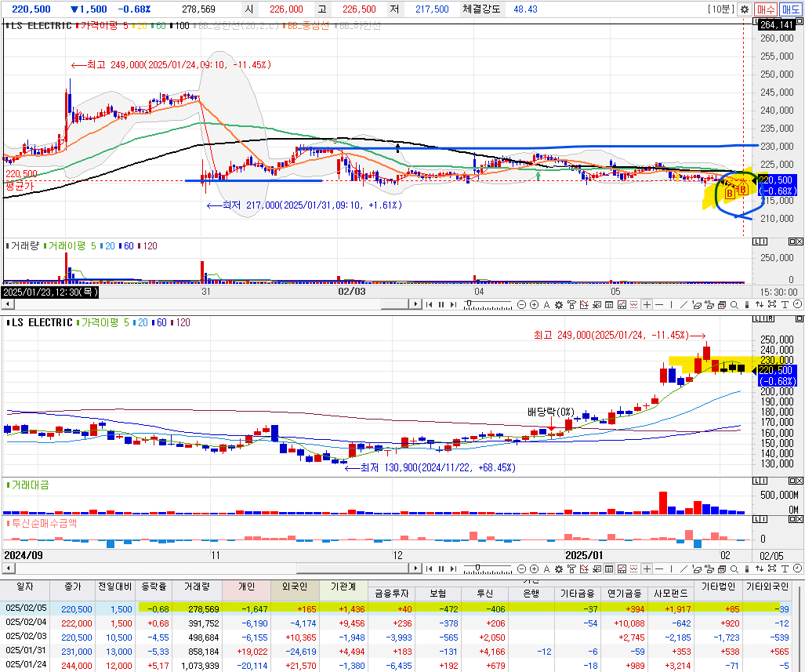This screenshot has width=805, height=672.
Task: Click single eraser icon in upper chart toolbar
Action: point(697,305)
